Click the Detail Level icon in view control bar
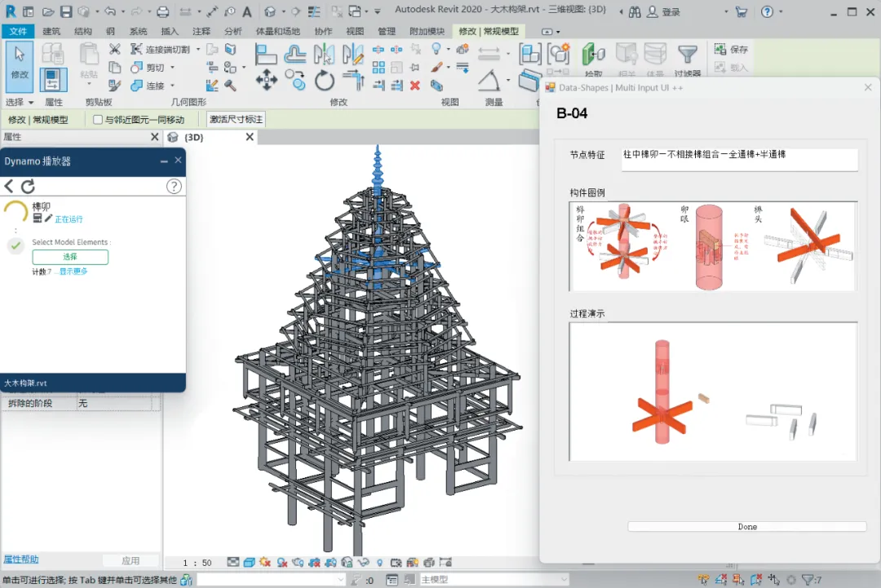The height and width of the screenshot is (588, 881). pyautogui.click(x=232, y=562)
